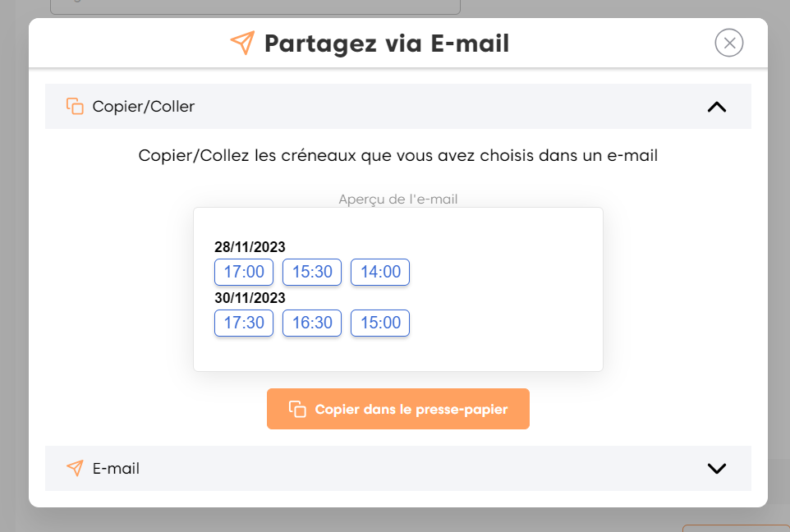Open the E-mail section header label
Screen dimensions: 790x532
pos(116,469)
